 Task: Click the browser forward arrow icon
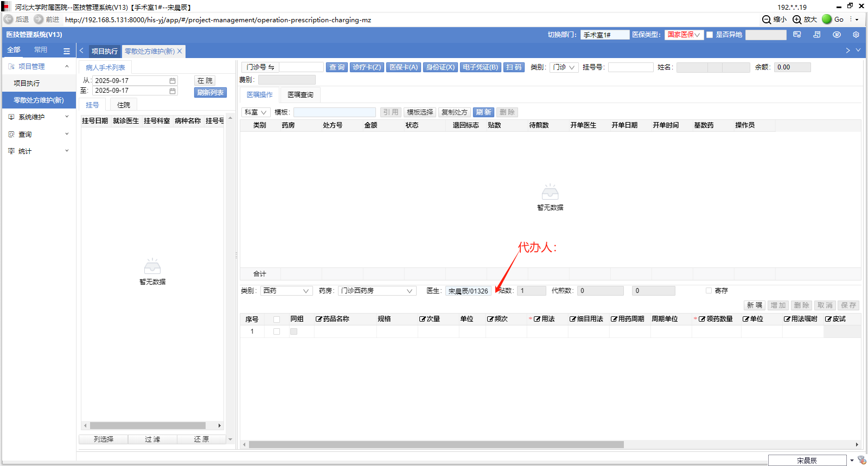coord(39,19)
